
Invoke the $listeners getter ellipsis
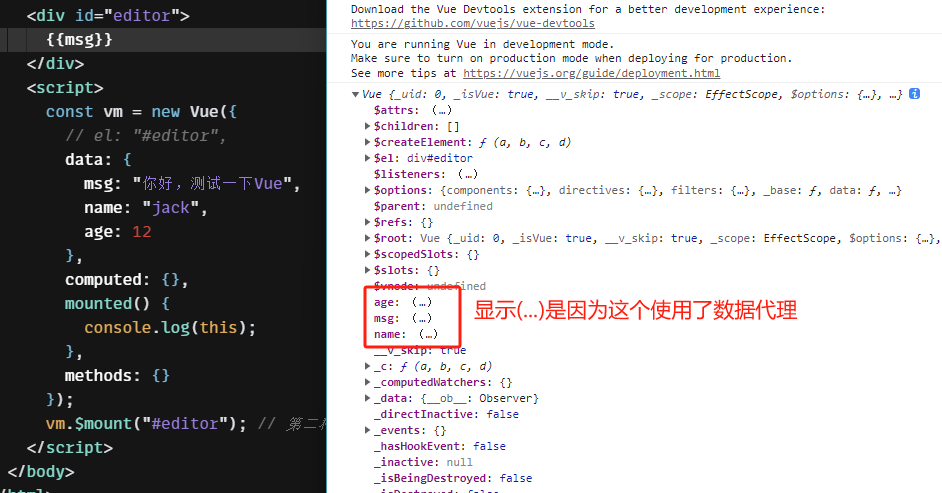click(x=468, y=174)
